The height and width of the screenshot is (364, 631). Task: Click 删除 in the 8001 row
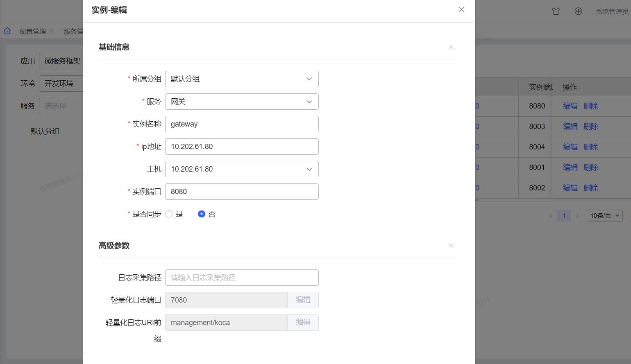coord(591,167)
